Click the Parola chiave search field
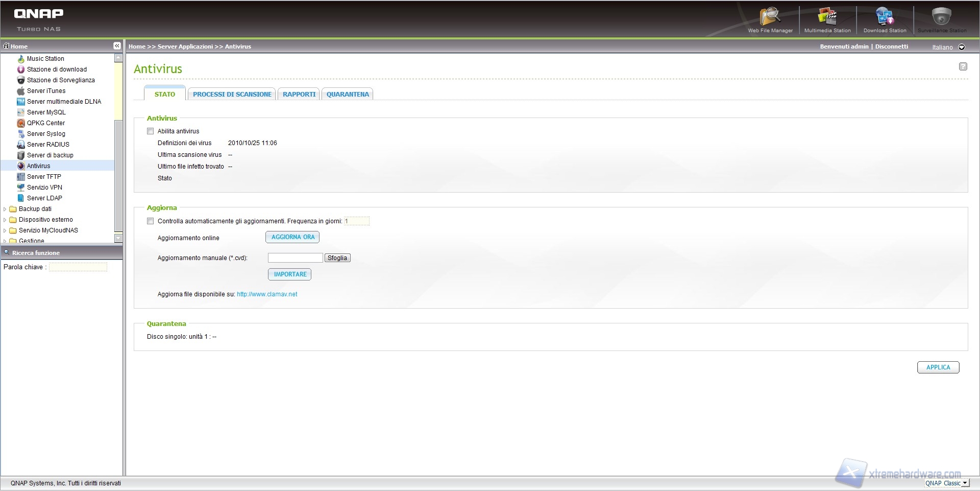Screen dimensions: 980x491 [x=78, y=267]
